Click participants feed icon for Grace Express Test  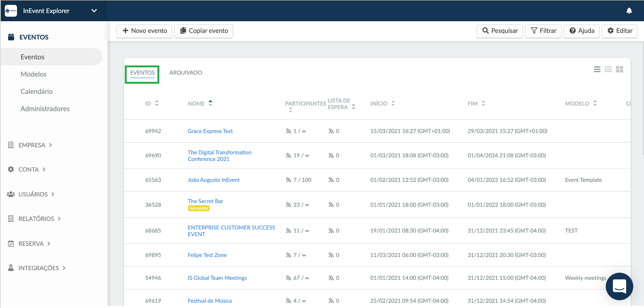(x=289, y=131)
